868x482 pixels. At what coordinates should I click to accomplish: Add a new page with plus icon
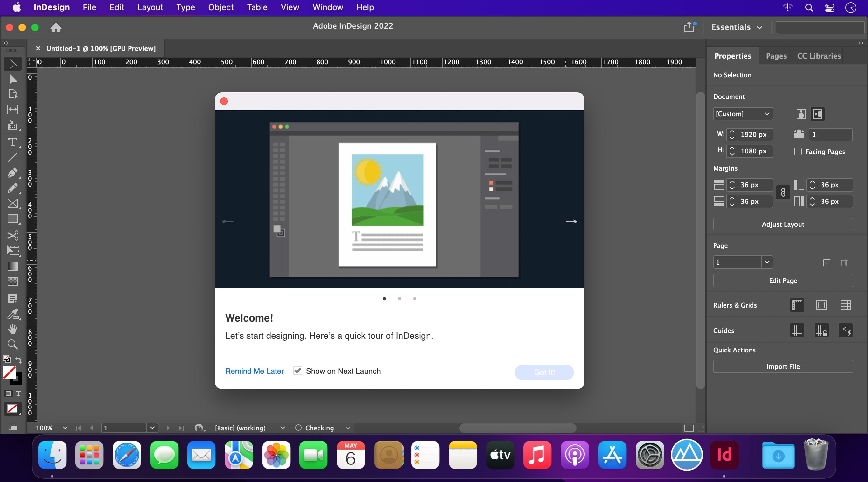click(827, 263)
